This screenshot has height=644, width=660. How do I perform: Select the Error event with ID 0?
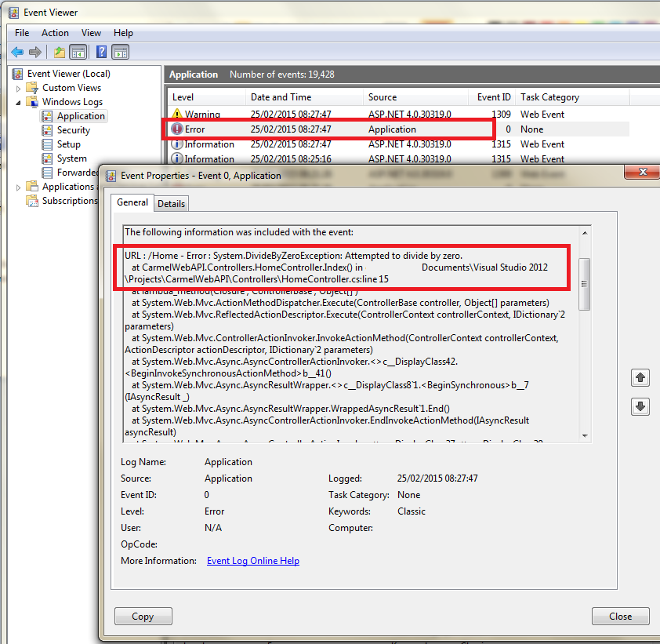(x=398, y=129)
